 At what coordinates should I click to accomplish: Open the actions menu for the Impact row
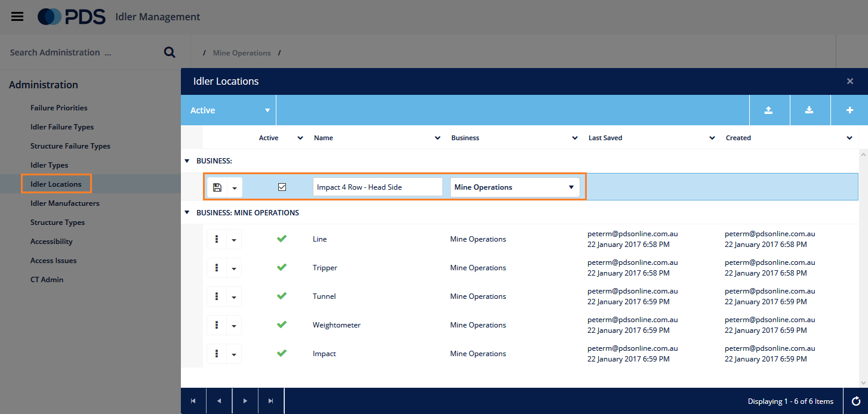click(217, 354)
